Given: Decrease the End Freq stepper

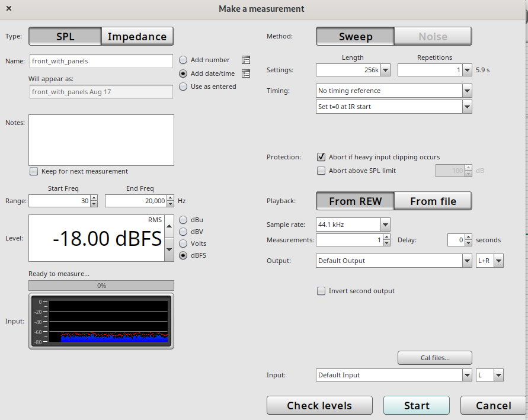Looking at the screenshot, I should 171,204.
